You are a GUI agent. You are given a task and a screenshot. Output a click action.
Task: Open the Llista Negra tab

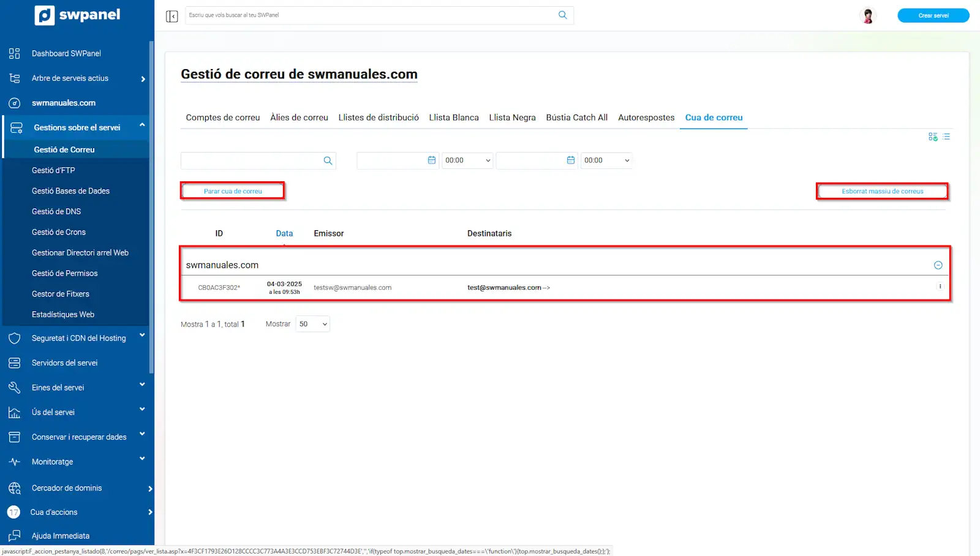click(x=512, y=118)
